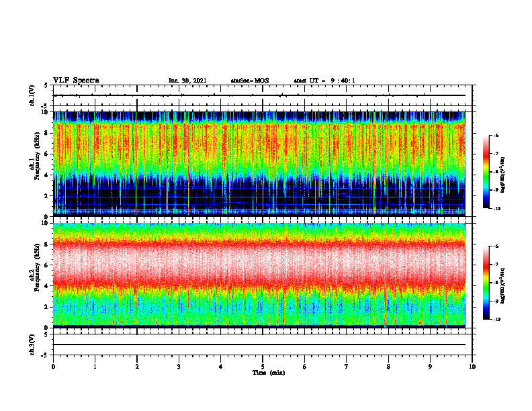Click the 'ch.1(V)' axis label at top

click(32, 95)
